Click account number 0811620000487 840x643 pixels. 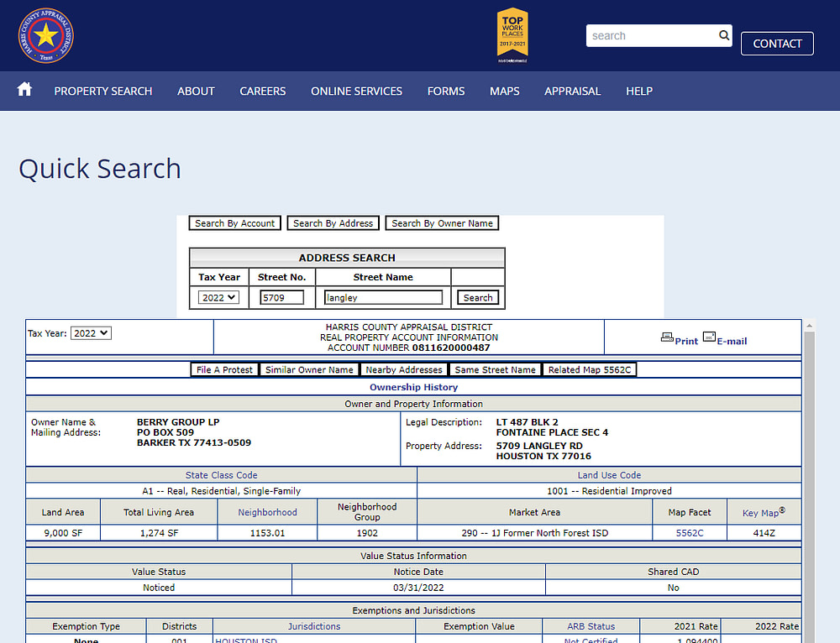coord(451,348)
